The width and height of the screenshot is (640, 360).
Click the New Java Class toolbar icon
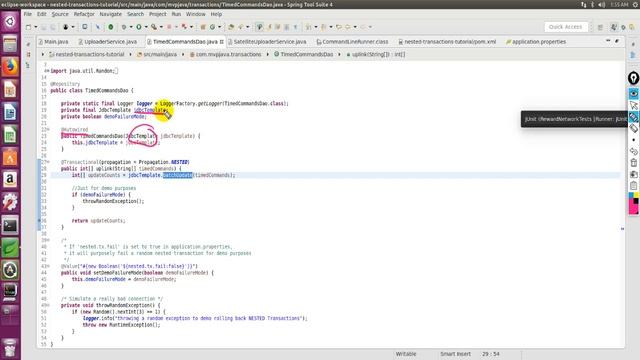[212, 27]
